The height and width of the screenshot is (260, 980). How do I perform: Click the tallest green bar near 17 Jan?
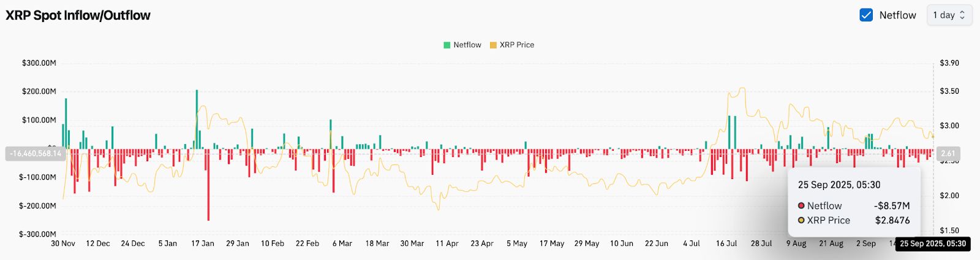click(197, 117)
